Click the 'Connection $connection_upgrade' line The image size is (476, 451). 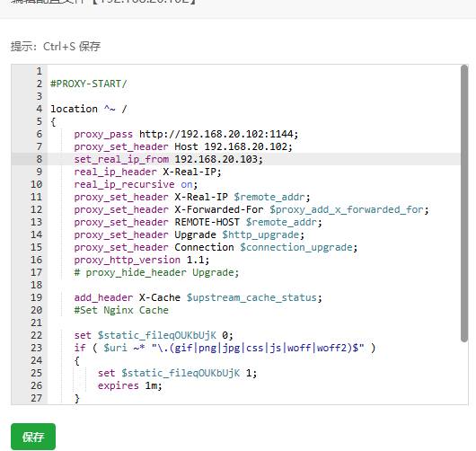[216, 248]
